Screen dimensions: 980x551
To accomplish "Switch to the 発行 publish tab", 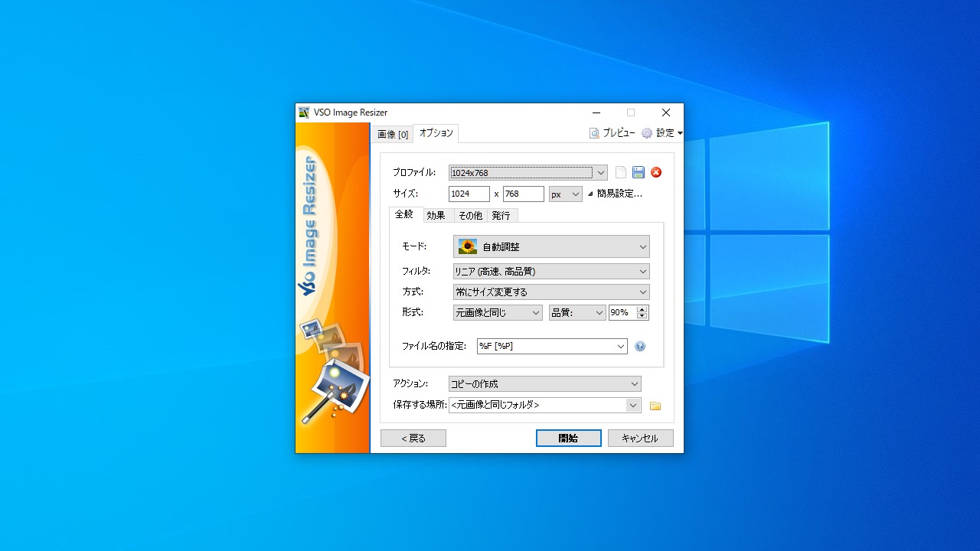I will [501, 216].
